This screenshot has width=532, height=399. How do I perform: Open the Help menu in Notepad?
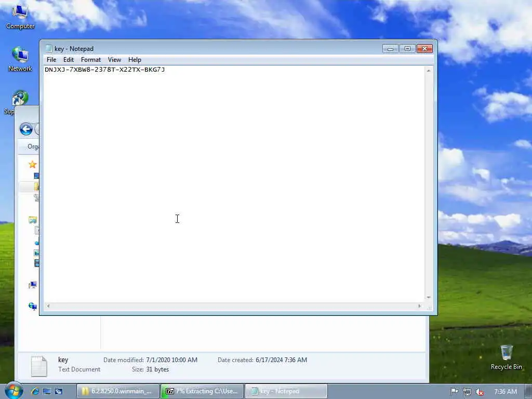[x=135, y=60]
